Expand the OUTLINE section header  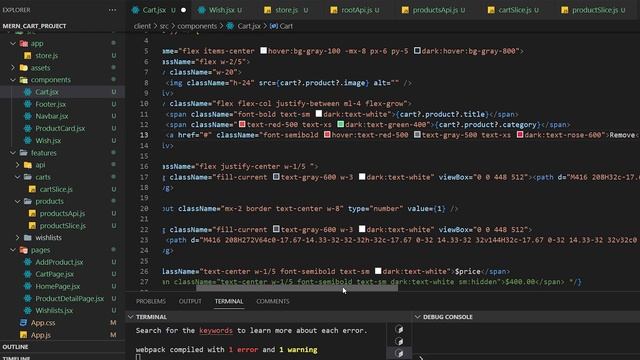tap(62, 347)
